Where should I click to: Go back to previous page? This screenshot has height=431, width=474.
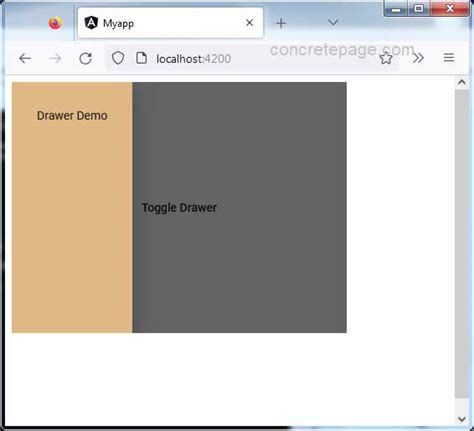coord(25,58)
